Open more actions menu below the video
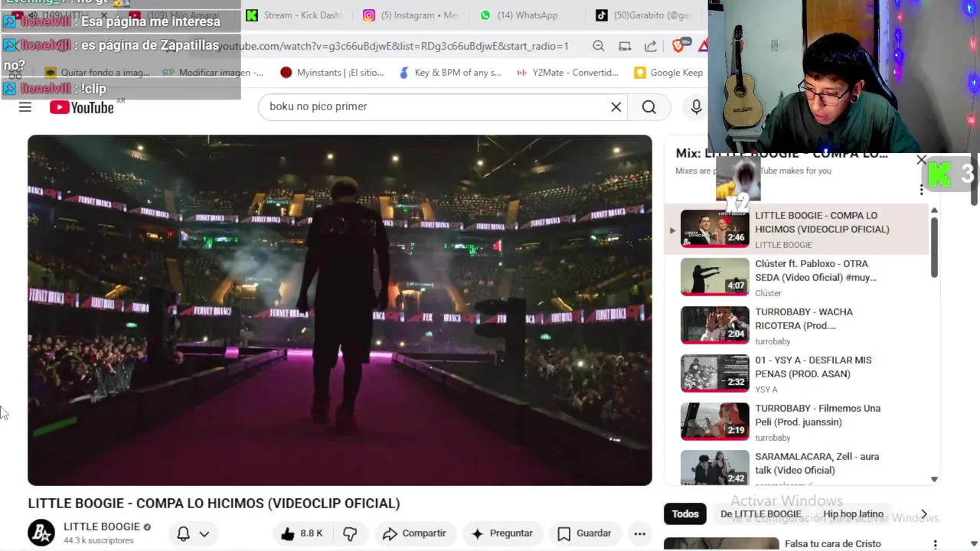 click(639, 533)
